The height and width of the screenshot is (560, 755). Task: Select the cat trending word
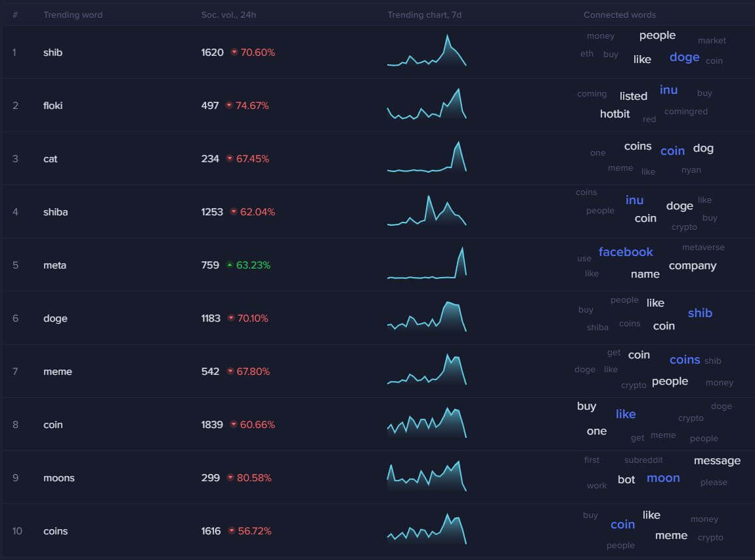tap(50, 159)
